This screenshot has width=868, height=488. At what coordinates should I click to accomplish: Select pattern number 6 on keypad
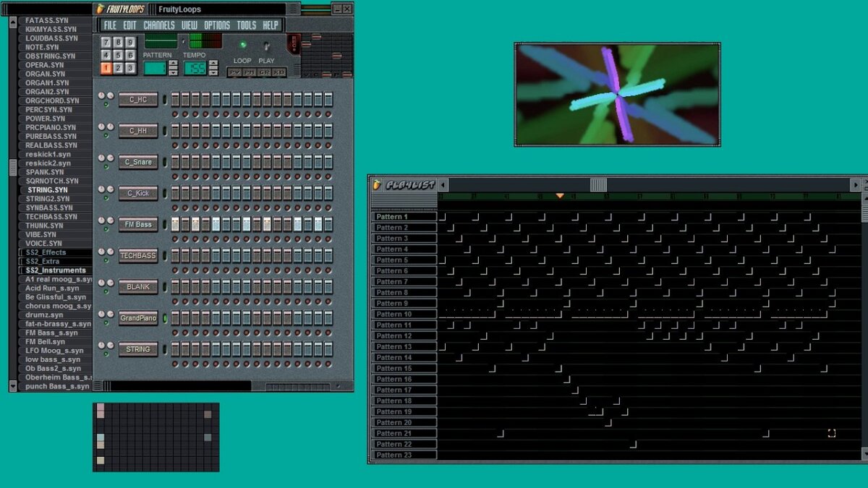coord(130,55)
